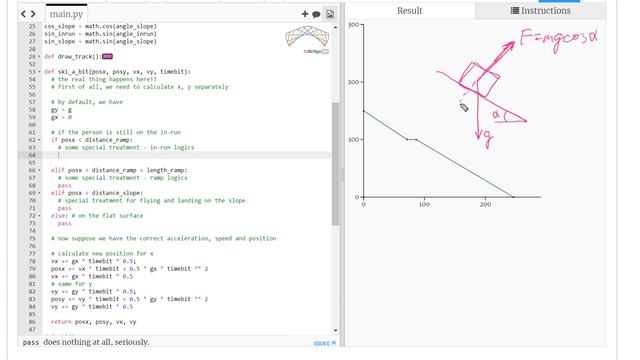This screenshot has height=360, width=640.
Task: Open the comments speech bubble icon
Action: (x=316, y=15)
